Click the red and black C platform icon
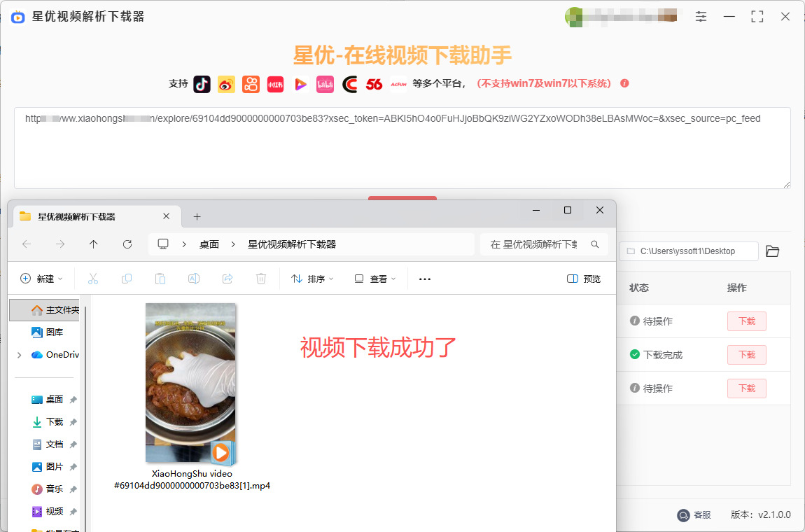 click(x=349, y=84)
